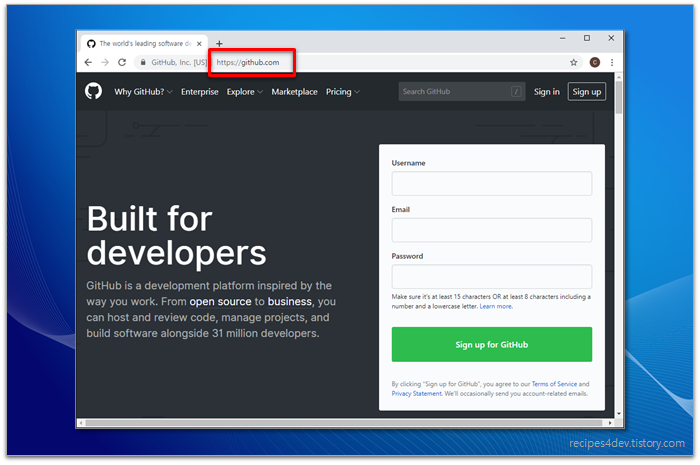Open the Privacy Statement link
Image resolution: width=700 pixels, height=465 pixels.
pyautogui.click(x=417, y=394)
